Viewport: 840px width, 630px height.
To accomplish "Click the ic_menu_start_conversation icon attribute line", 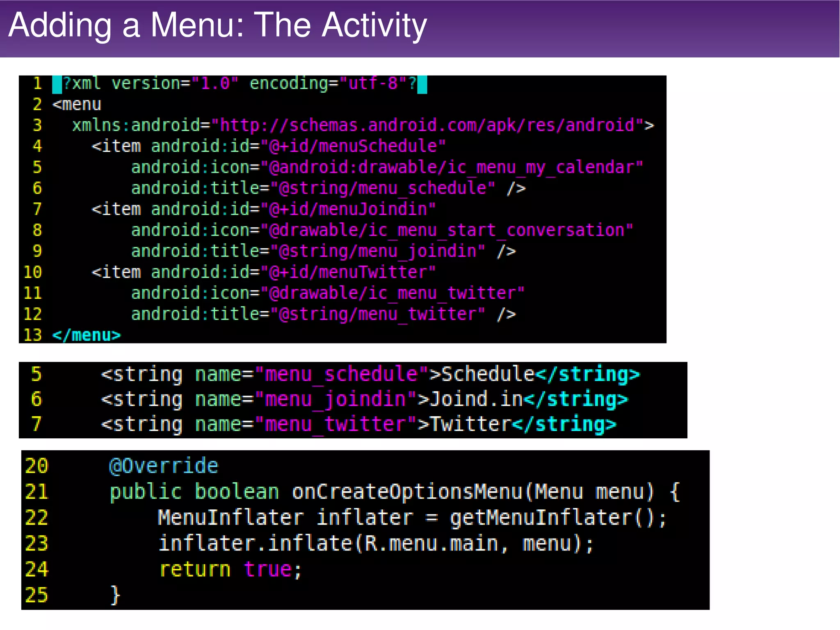I will (382, 230).
